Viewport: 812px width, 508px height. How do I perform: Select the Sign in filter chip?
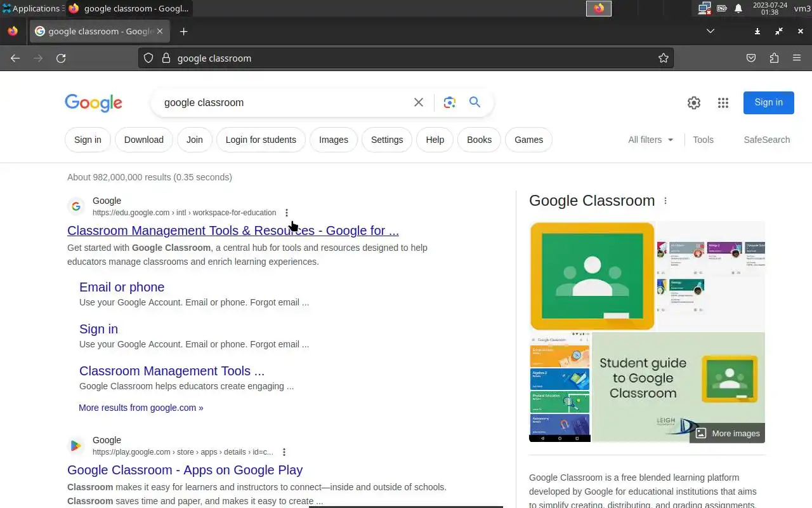coord(88,140)
